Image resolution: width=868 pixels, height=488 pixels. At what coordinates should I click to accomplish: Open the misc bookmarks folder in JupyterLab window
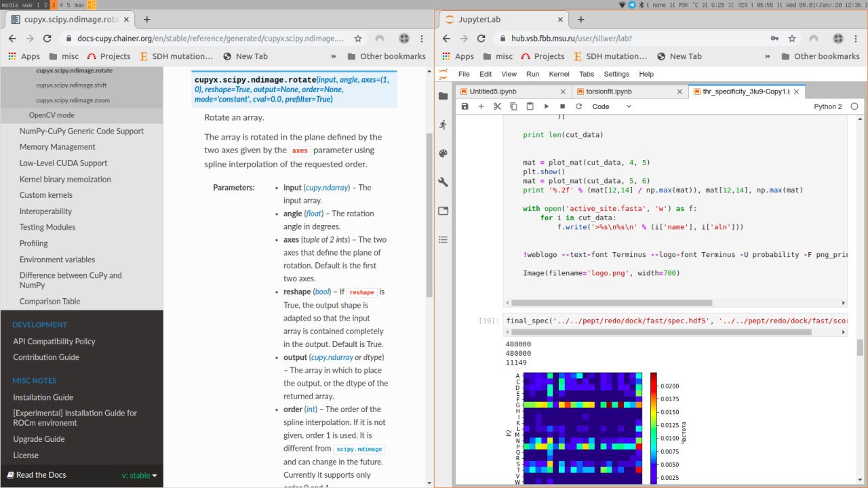(497, 56)
